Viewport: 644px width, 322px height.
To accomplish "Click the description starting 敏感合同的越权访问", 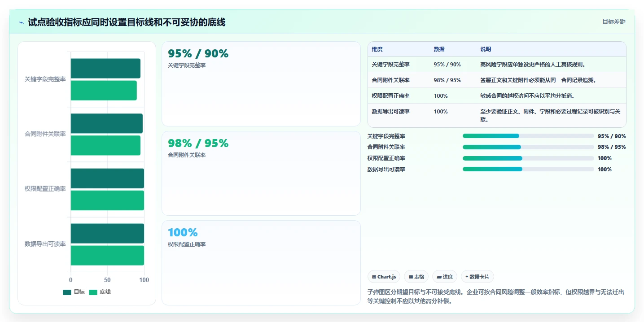I will (x=527, y=96).
